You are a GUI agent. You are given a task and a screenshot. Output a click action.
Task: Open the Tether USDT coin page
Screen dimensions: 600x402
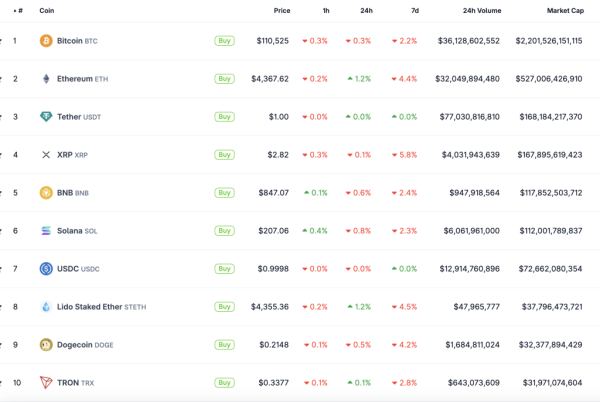pyautogui.click(x=79, y=117)
